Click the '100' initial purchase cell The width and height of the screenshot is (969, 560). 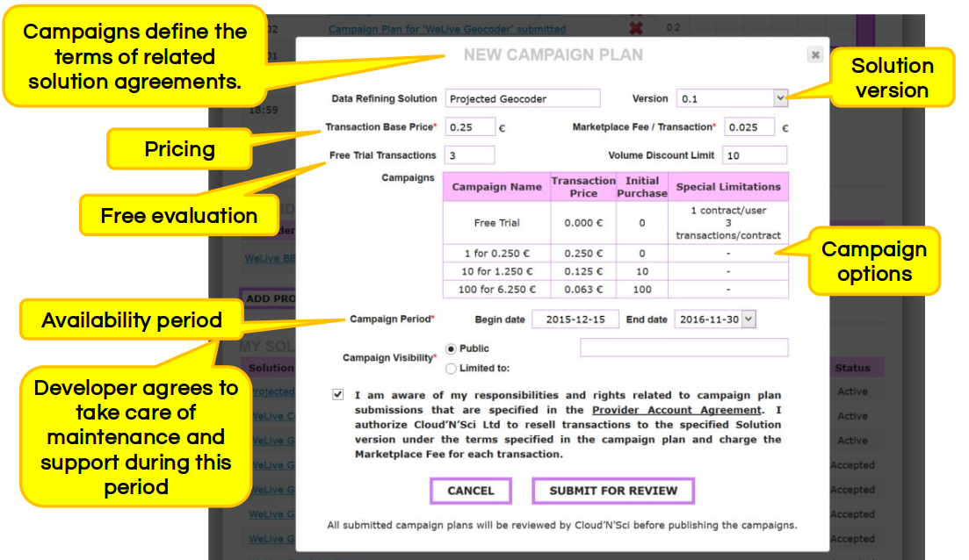click(642, 290)
